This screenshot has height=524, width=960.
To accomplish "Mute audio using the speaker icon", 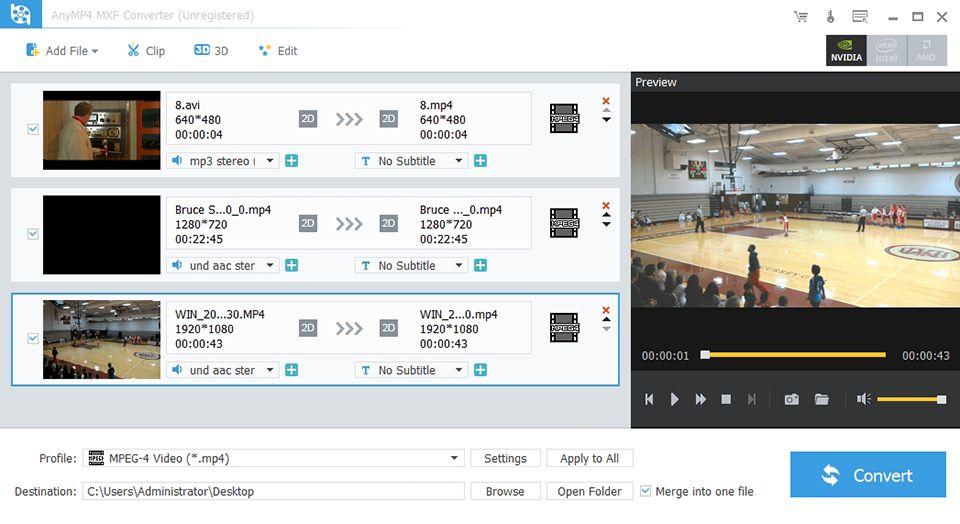I will pyautogui.click(x=863, y=399).
